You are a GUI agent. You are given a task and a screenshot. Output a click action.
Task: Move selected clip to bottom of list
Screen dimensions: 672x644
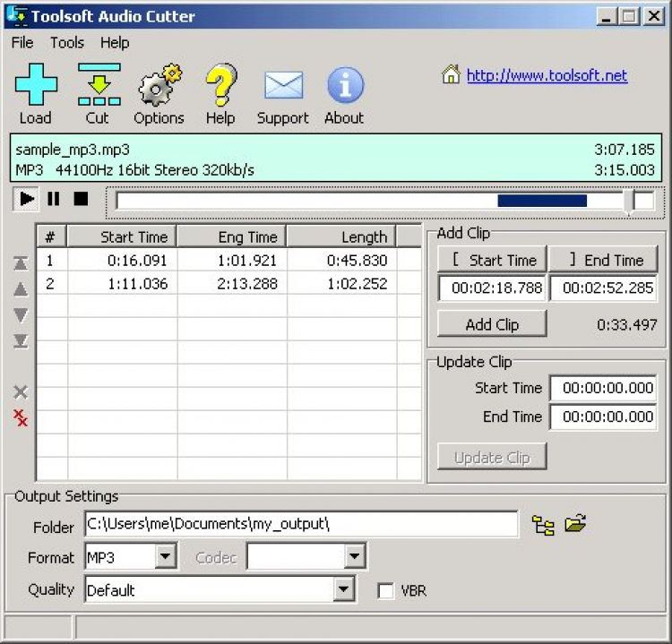[21, 341]
